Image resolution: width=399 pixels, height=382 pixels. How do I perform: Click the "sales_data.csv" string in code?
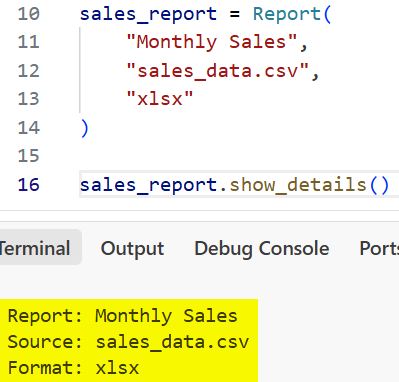tap(218, 71)
